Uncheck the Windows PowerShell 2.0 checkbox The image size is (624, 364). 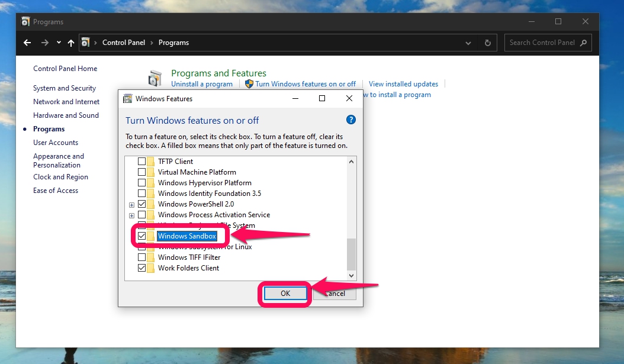point(141,204)
